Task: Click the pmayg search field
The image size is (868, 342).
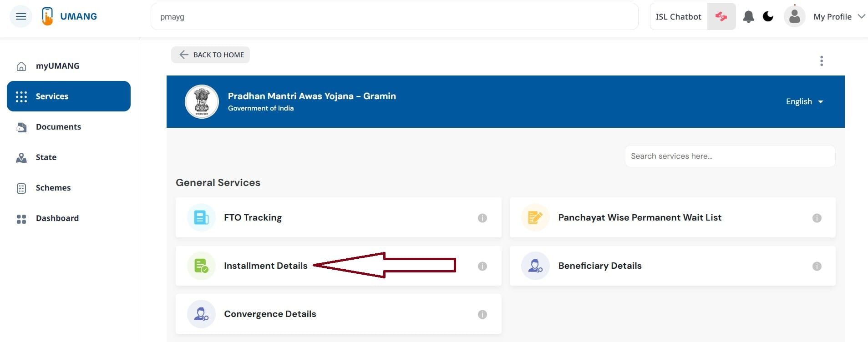Action: click(394, 17)
